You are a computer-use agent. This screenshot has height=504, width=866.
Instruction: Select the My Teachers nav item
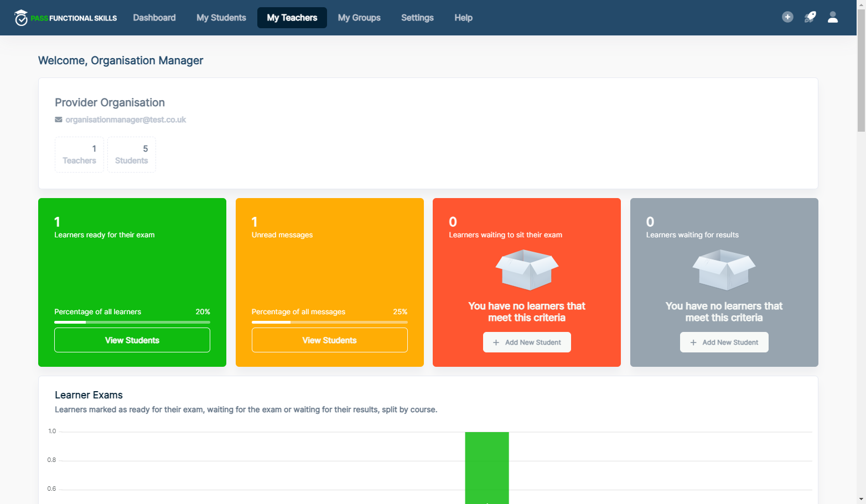292,18
